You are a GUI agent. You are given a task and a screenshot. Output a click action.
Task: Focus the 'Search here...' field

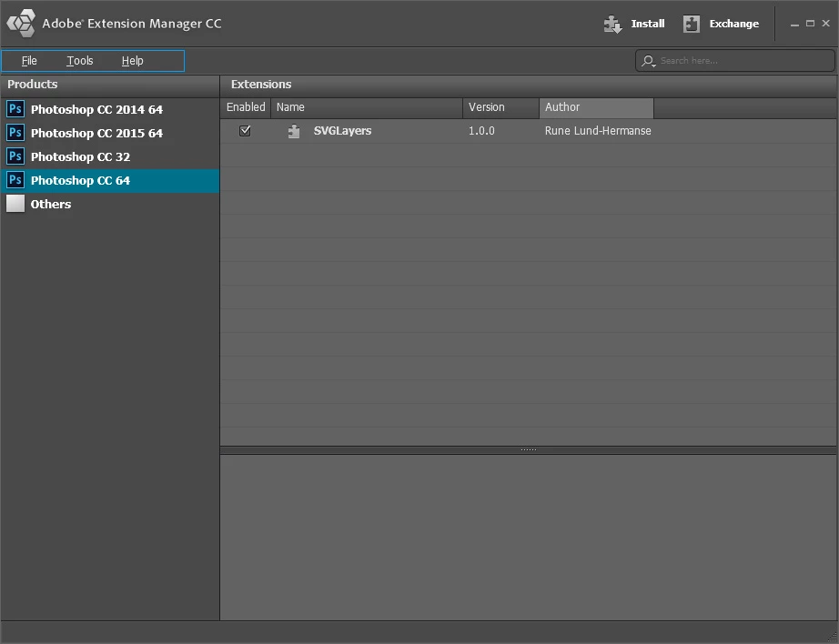point(735,61)
